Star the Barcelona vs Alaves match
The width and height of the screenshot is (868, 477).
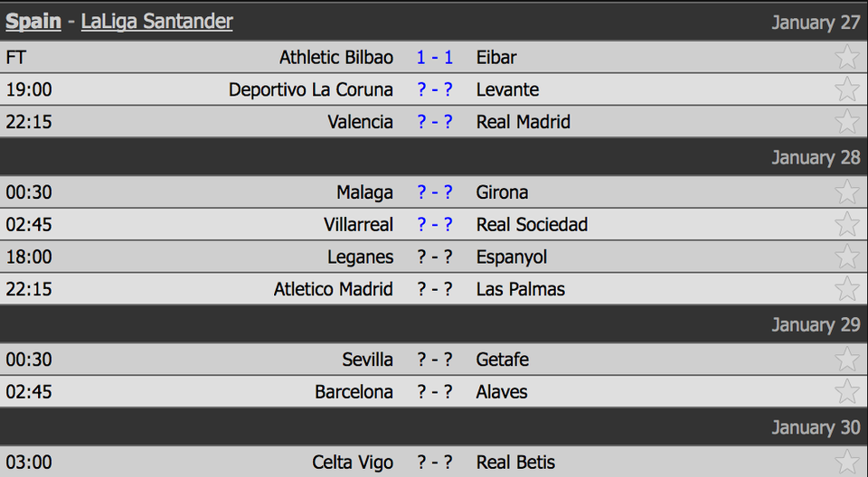click(847, 393)
